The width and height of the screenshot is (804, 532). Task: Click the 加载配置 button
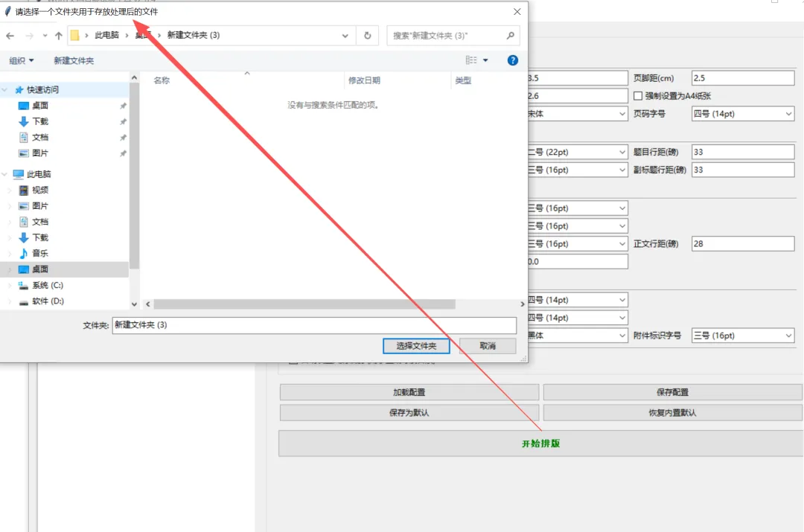coord(409,392)
